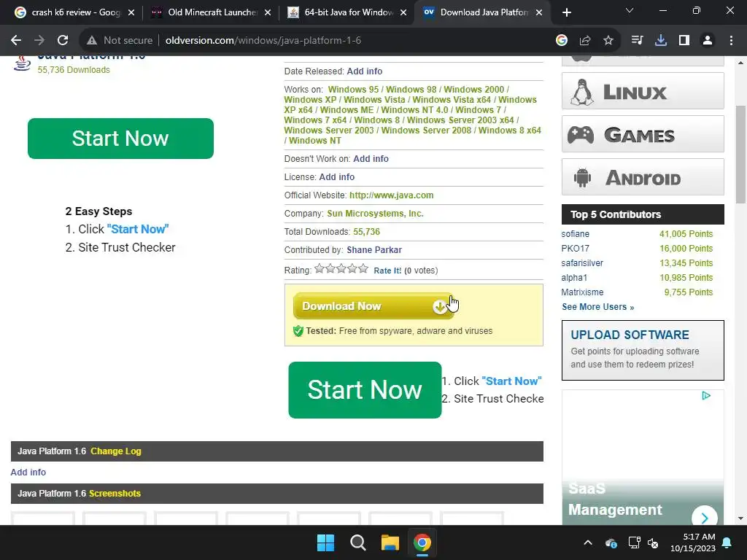
Task: Go back using browser back arrow
Action: tap(16, 41)
